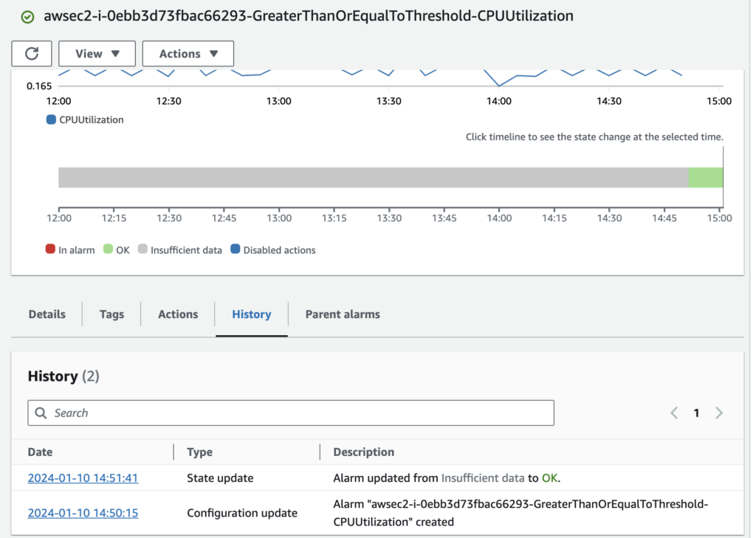
Task: Click the refresh icon button
Action: pyautogui.click(x=32, y=54)
